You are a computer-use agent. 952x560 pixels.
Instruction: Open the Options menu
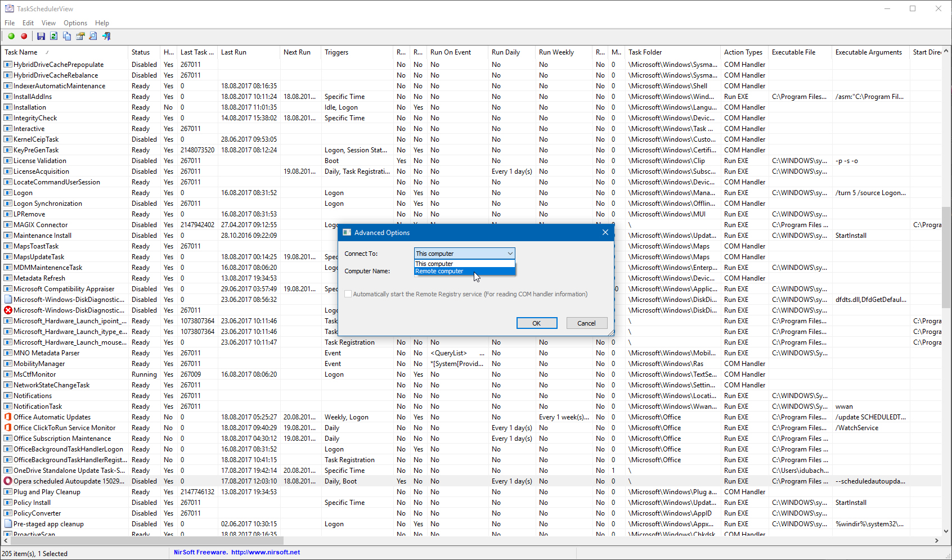click(75, 23)
